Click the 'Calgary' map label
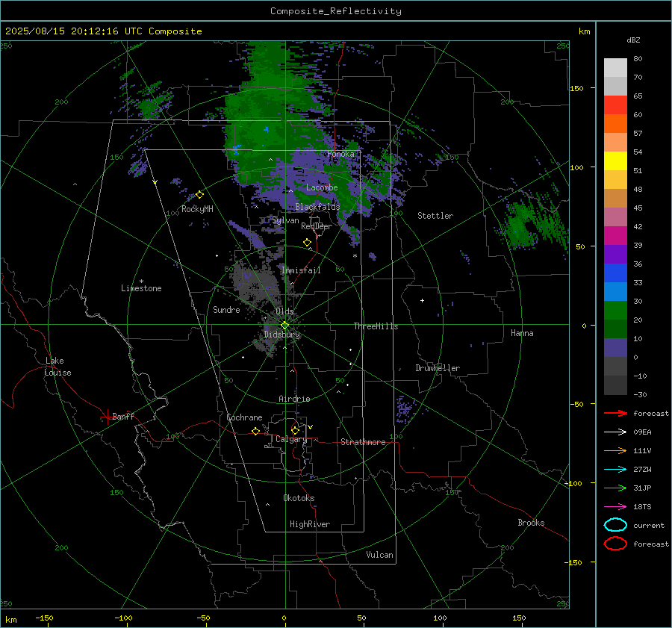 (291, 439)
